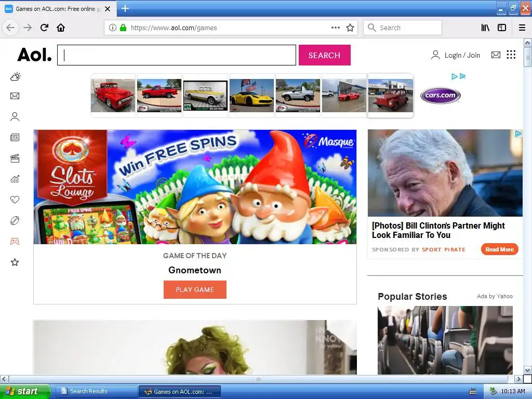Click the green secure padlock icon
Image resolution: width=532 pixels, height=399 pixels.
123,28
